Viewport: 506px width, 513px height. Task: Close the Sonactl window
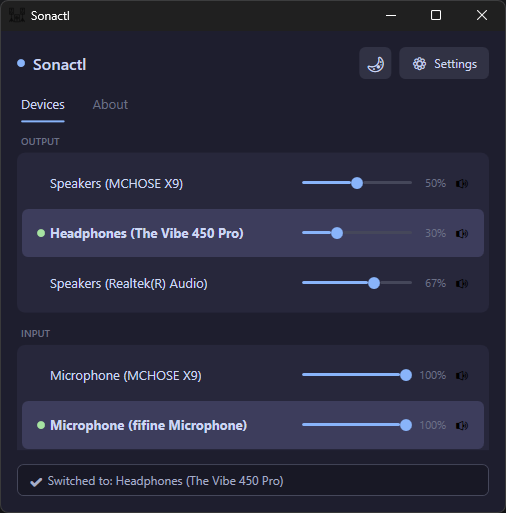(x=482, y=15)
